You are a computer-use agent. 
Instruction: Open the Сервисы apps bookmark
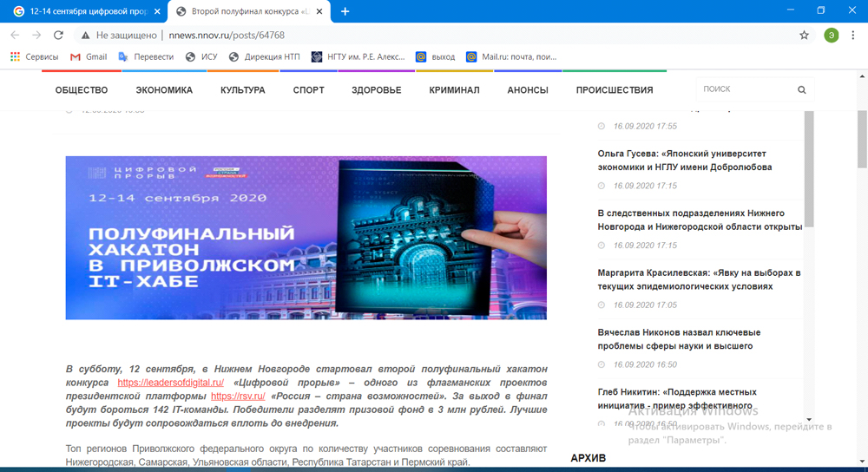35,56
